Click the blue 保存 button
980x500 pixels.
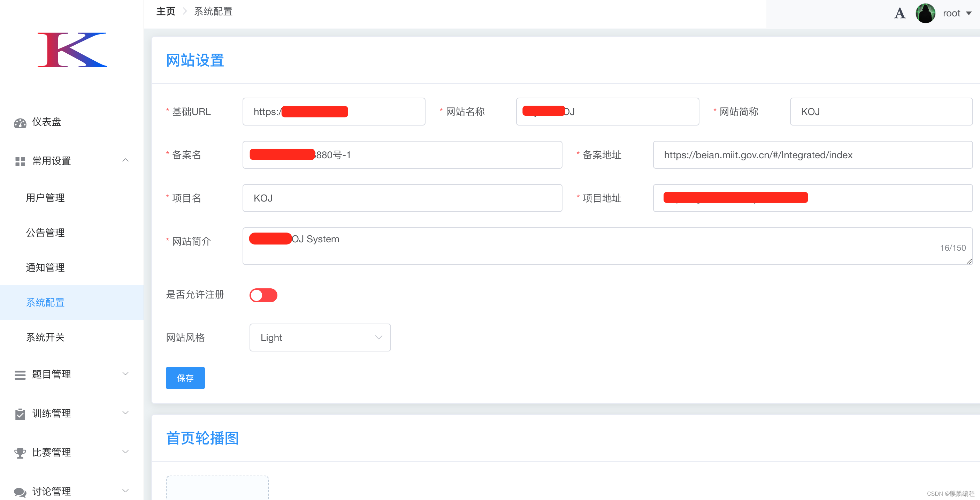point(185,378)
